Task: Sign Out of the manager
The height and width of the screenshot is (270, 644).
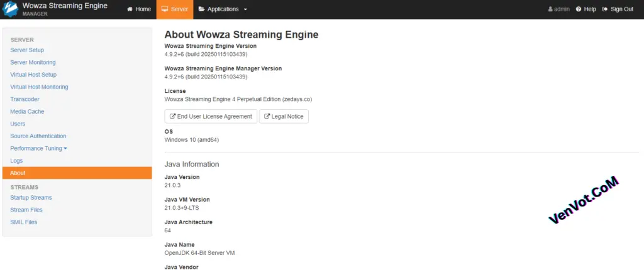Action: click(618, 9)
